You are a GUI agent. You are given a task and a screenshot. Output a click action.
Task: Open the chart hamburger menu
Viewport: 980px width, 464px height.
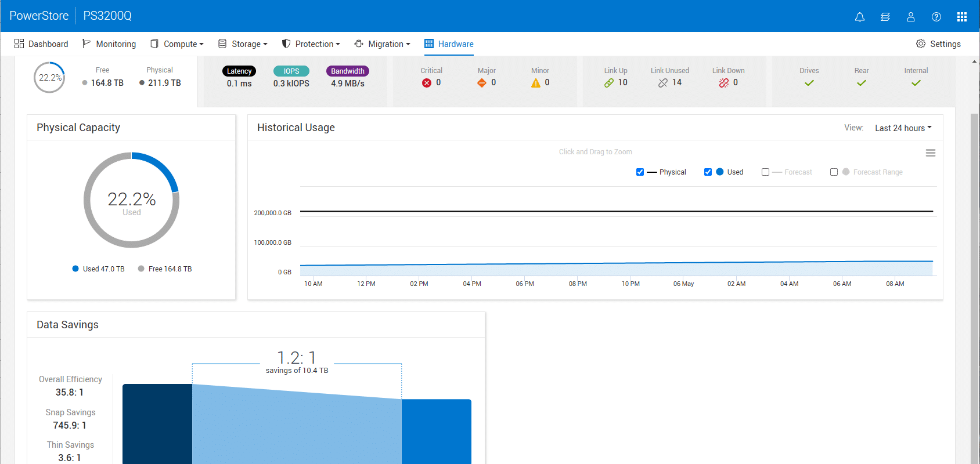(x=931, y=153)
